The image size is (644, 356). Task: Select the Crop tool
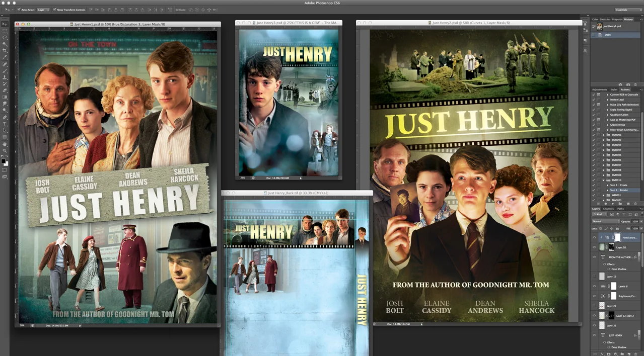click(5, 50)
